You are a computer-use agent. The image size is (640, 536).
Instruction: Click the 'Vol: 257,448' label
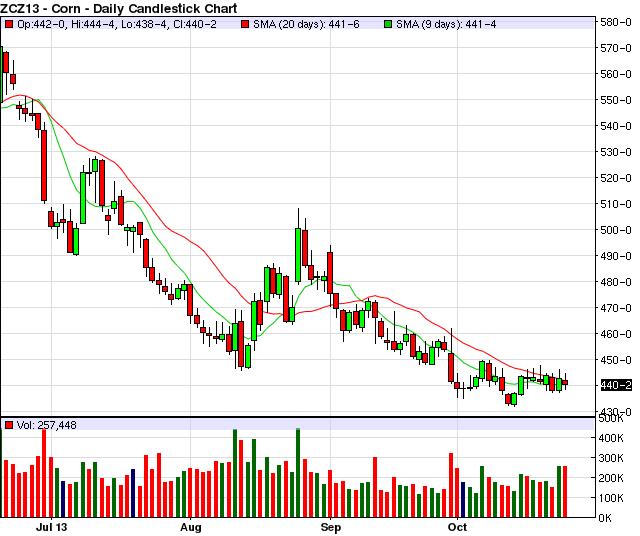pyautogui.click(x=47, y=425)
